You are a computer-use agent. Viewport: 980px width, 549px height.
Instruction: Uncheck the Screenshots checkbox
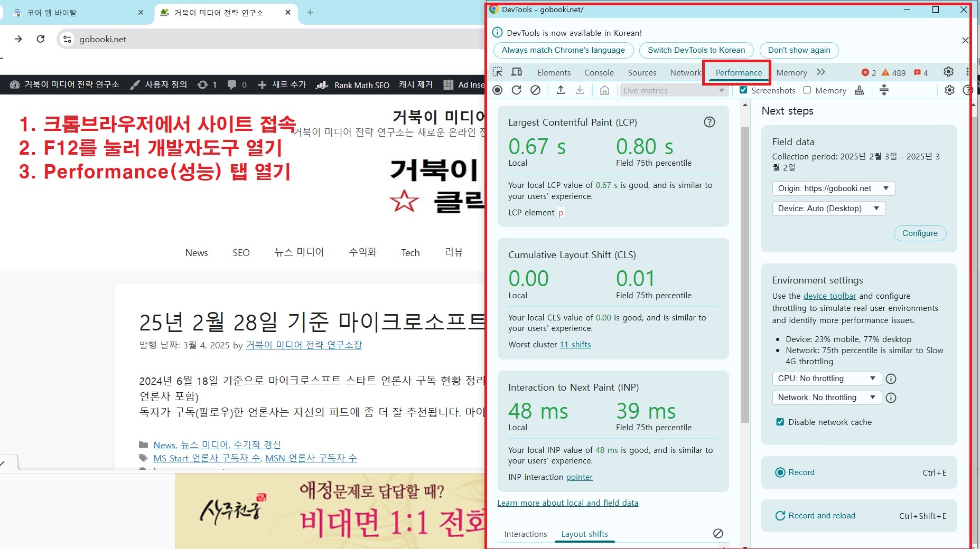pos(743,90)
